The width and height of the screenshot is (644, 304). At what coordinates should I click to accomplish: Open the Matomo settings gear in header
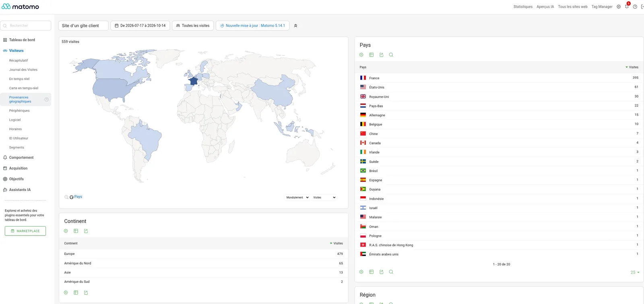pyautogui.click(x=619, y=6)
